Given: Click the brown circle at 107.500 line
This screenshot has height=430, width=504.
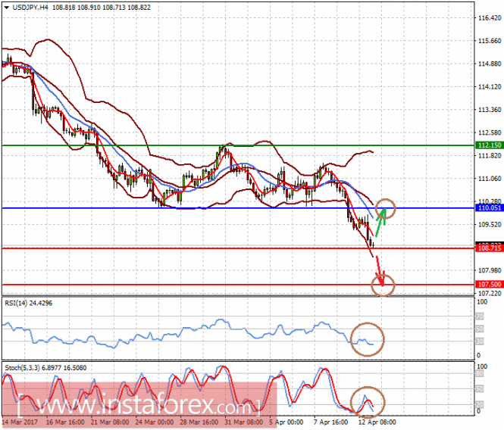Looking at the screenshot, I should (383, 285).
